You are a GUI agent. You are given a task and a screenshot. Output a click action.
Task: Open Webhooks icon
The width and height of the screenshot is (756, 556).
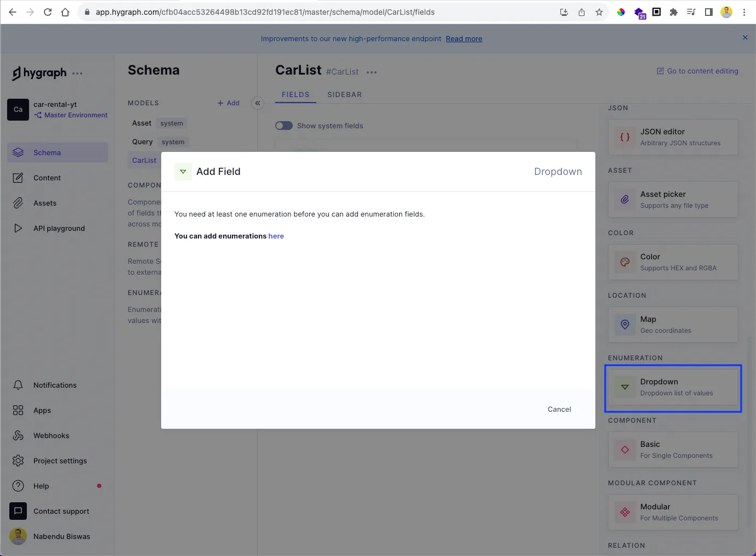pos(18,435)
